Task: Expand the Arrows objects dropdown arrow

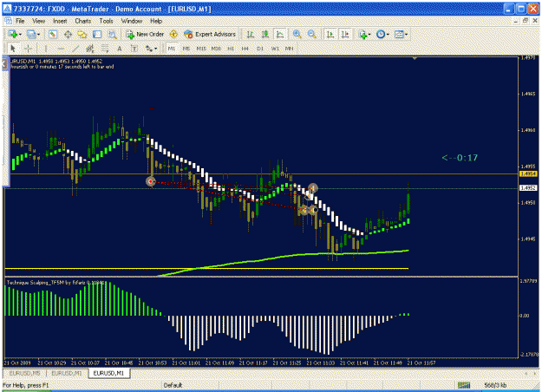Action: (x=155, y=49)
